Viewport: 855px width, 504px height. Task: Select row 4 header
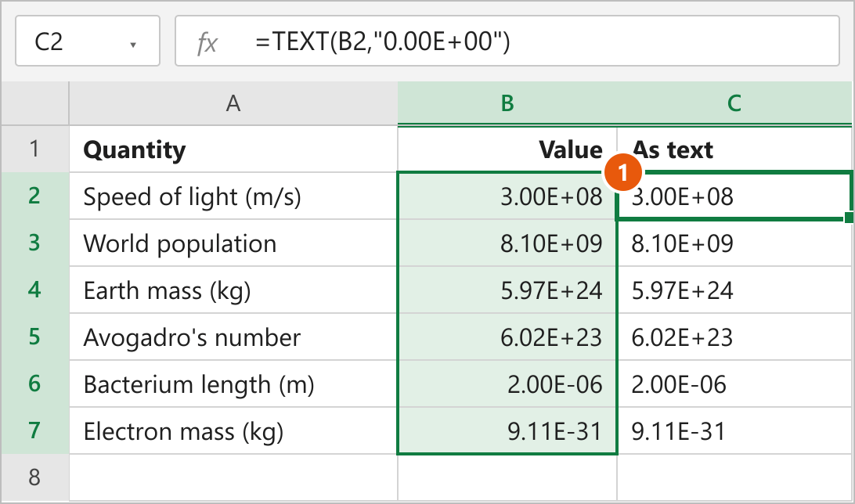tap(35, 290)
